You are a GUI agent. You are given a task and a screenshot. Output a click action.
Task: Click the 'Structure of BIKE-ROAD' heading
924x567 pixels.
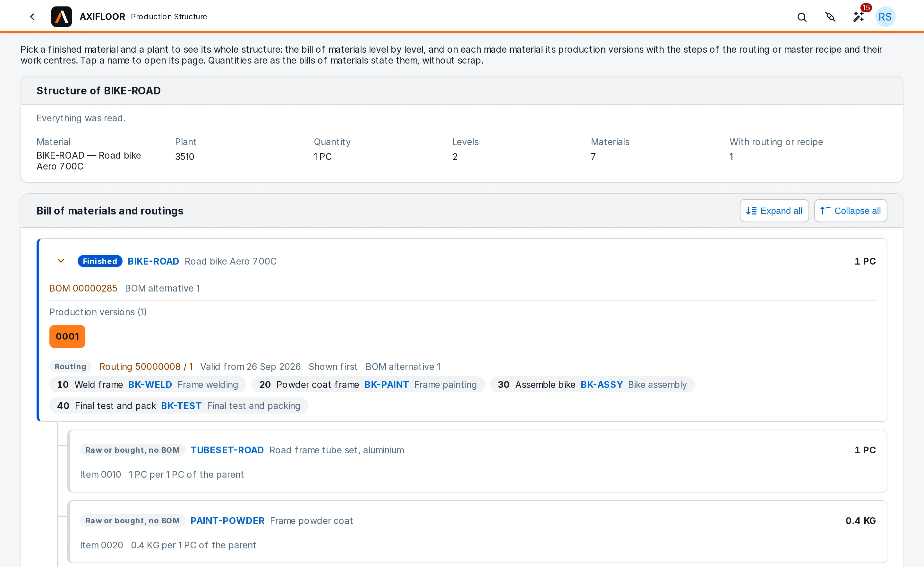click(98, 91)
